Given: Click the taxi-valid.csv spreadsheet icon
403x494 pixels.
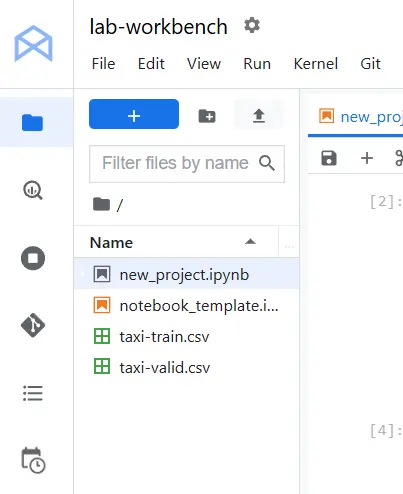Looking at the screenshot, I should coord(102,367).
